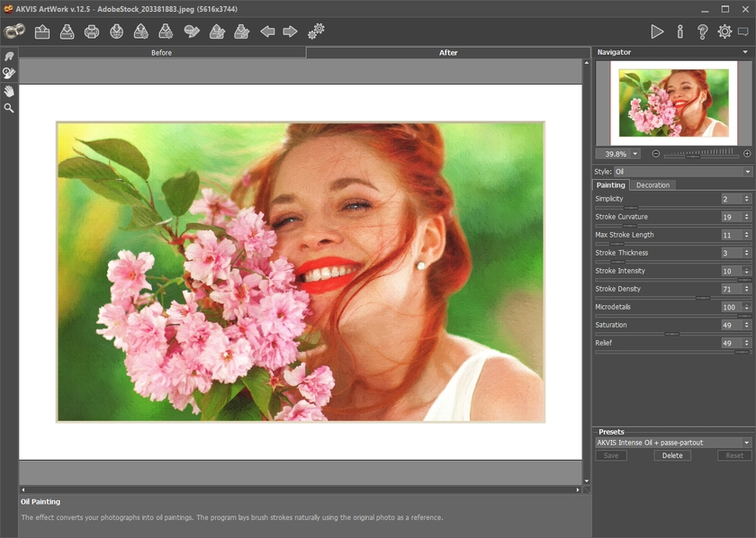The image size is (756, 538).
Task: Switch to the Before tab
Action: click(x=162, y=52)
